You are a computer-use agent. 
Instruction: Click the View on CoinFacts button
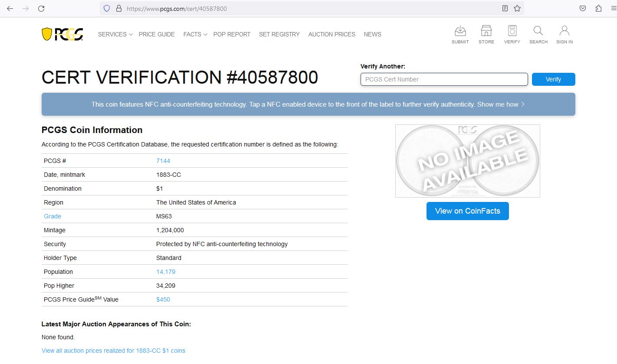pos(467,211)
